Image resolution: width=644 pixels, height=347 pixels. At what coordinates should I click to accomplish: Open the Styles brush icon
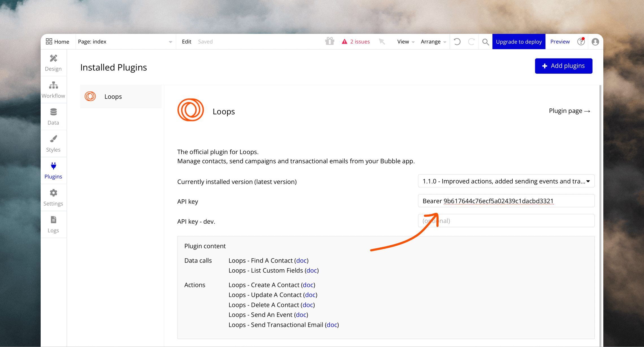tap(53, 139)
